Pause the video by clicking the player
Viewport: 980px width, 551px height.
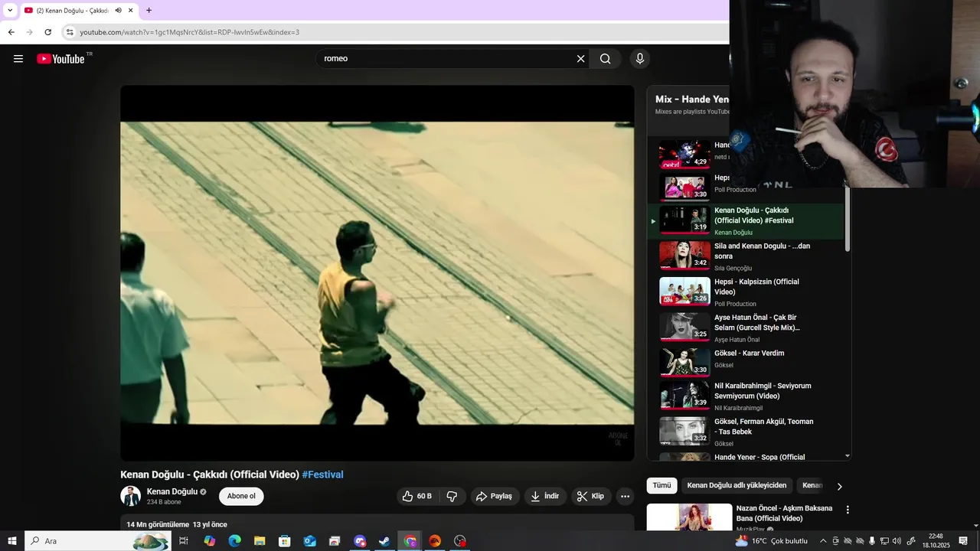(x=377, y=273)
